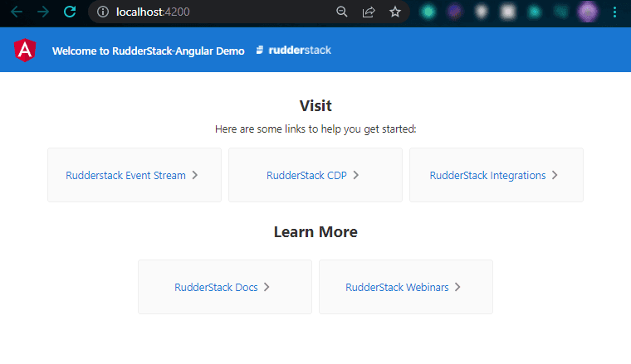Click the 'Visit' heading

(315, 105)
